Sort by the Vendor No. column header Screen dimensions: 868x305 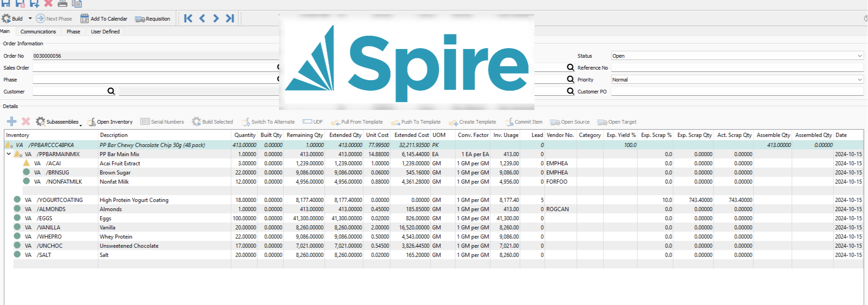(560, 135)
